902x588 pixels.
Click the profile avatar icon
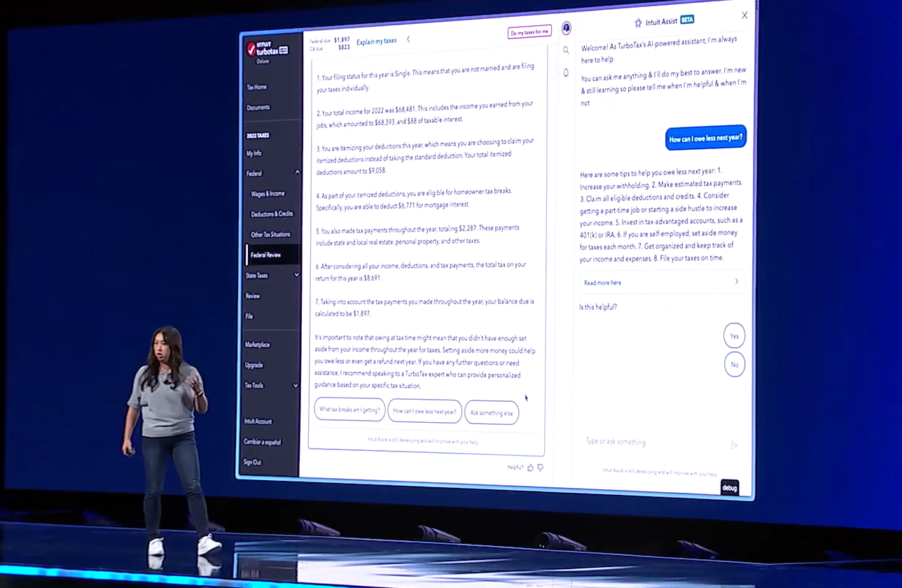[x=566, y=28]
